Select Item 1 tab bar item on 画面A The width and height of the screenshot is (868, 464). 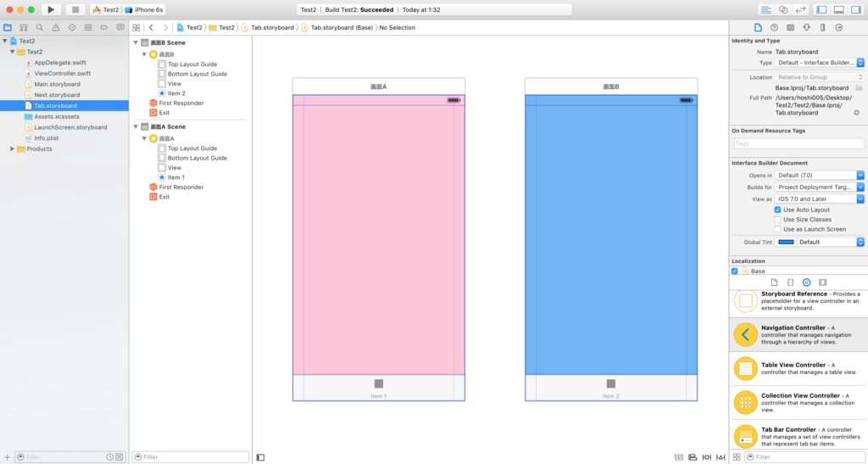[x=379, y=387]
